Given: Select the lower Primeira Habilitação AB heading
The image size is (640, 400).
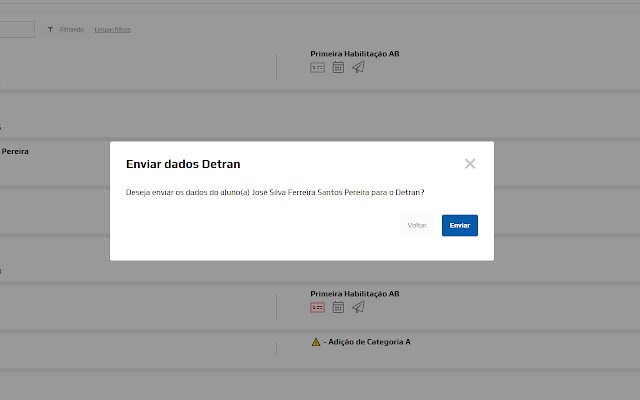Looking at the screenshot, I should tap(355, 293).
